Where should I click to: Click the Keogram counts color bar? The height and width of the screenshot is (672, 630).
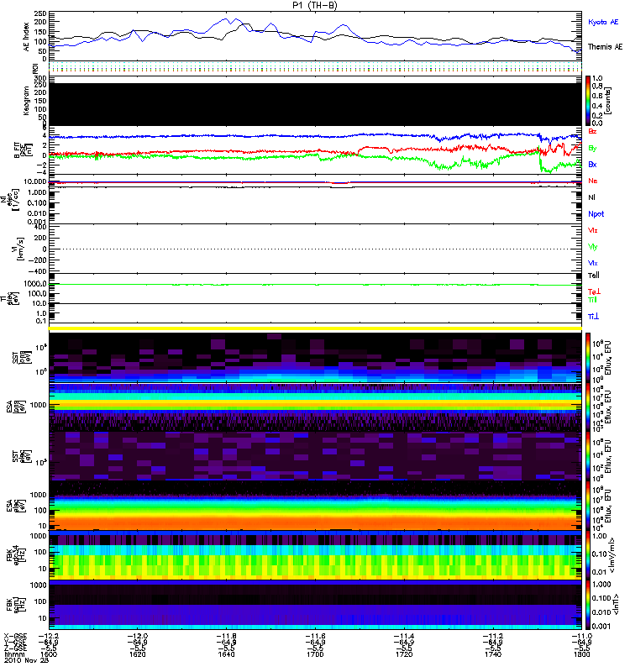click(588, 101)
